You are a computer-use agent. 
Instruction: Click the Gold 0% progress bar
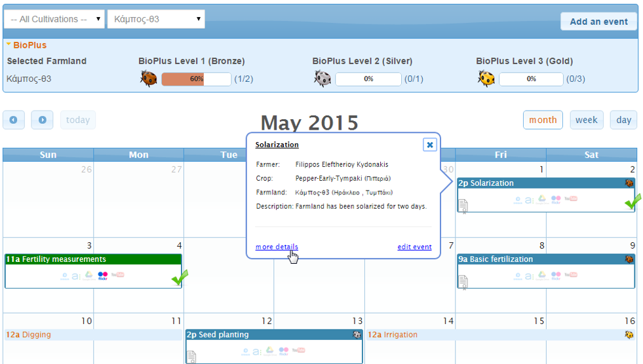(x=531, y=79)
